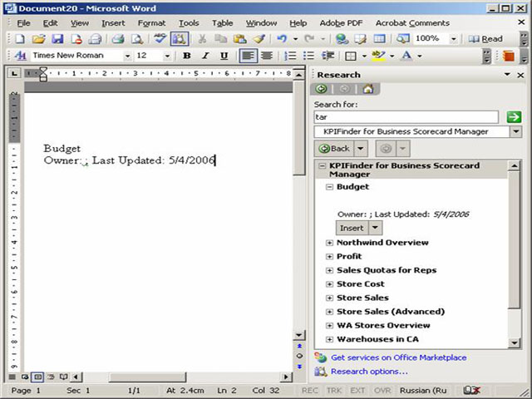
Task: Open the Table menu
Action: tap(223, 23)
